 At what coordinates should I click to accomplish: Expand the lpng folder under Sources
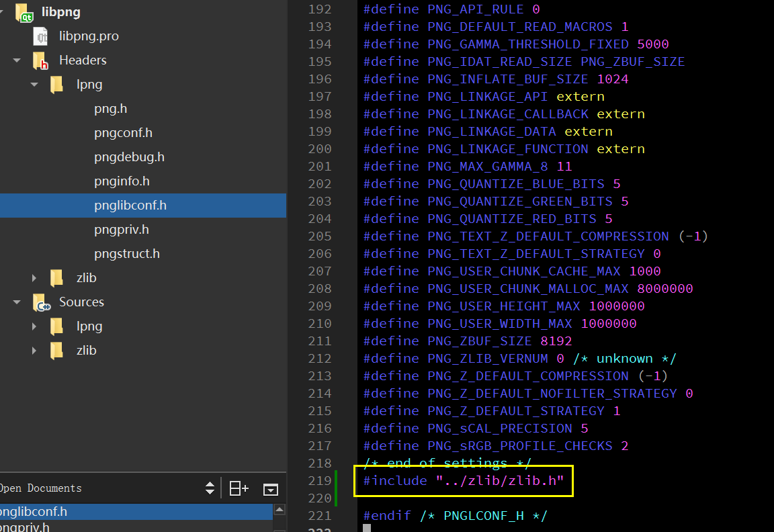pos(34,326)
